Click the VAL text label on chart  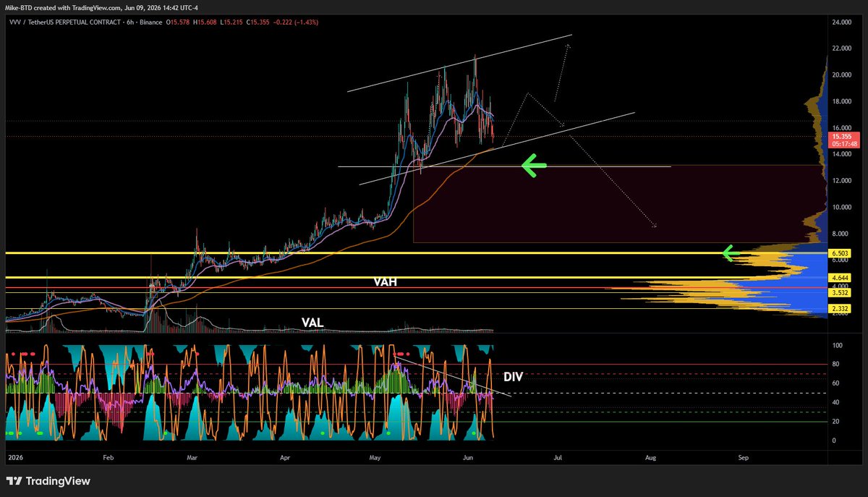[x=312, y=322]
